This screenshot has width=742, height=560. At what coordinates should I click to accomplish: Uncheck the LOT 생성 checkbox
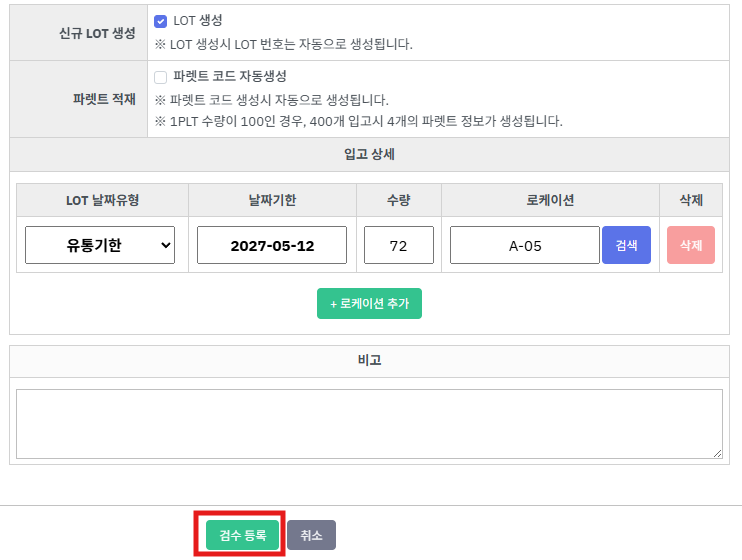(x=160, y=21)
